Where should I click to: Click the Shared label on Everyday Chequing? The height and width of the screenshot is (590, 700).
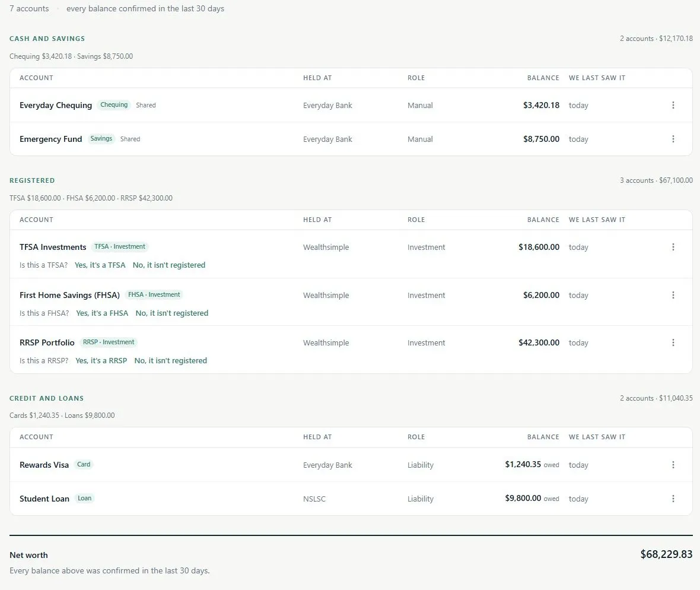click(x=146, y=105)
